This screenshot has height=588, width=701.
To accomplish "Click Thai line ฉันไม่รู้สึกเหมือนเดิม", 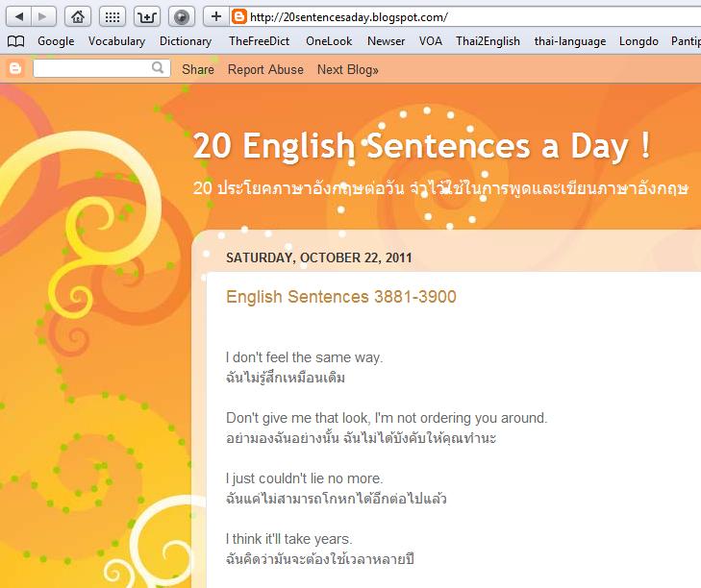I will pyautogui.click(x=286, y=378).
